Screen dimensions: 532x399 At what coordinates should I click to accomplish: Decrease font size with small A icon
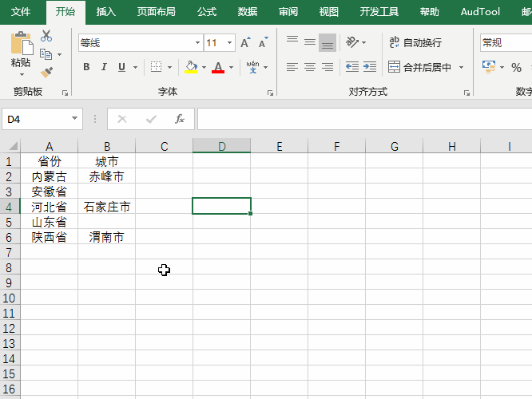point(264,43)
